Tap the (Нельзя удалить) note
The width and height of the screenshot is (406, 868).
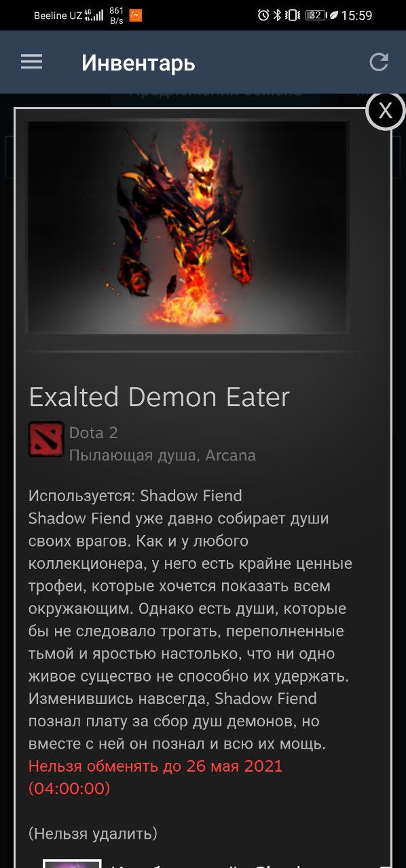93,833
